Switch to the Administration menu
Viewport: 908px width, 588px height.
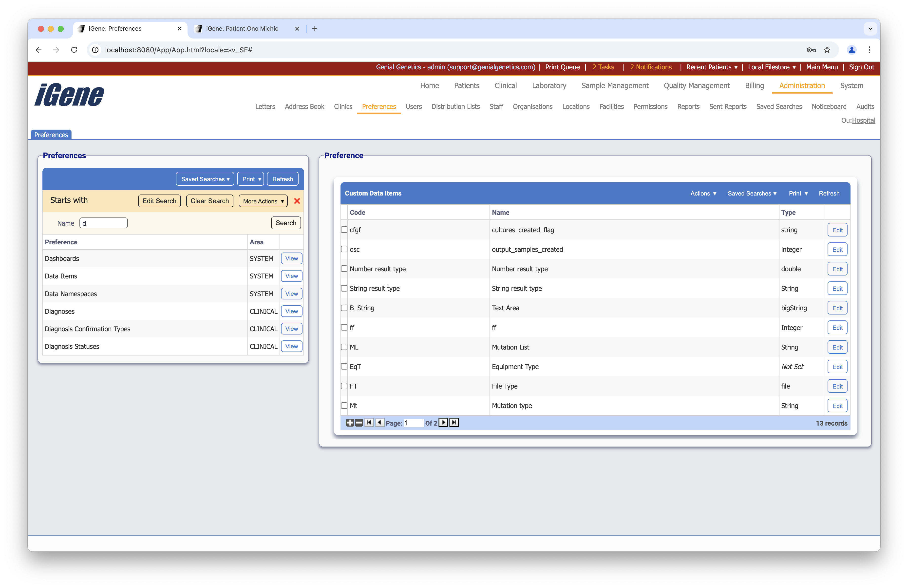(x=802, y=85)
